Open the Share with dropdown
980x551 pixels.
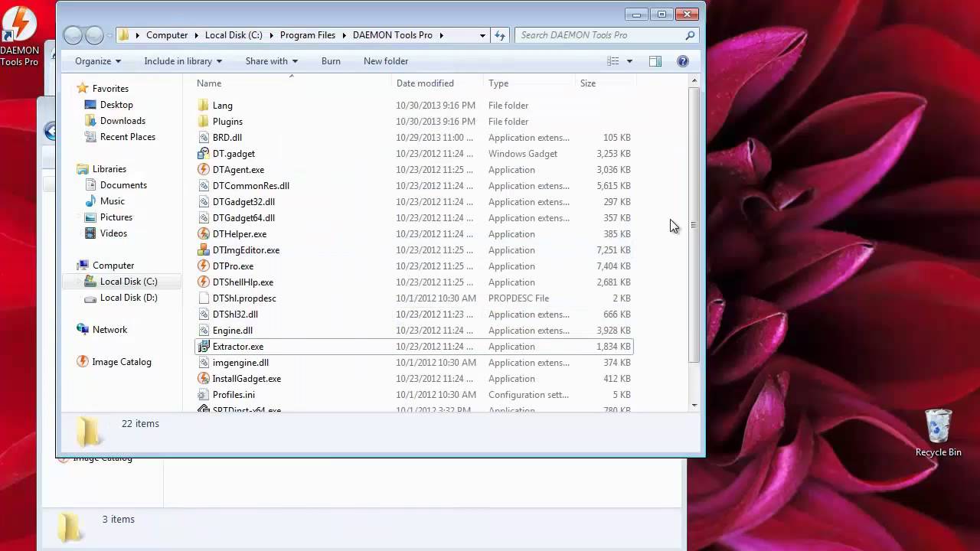(272, 61)
